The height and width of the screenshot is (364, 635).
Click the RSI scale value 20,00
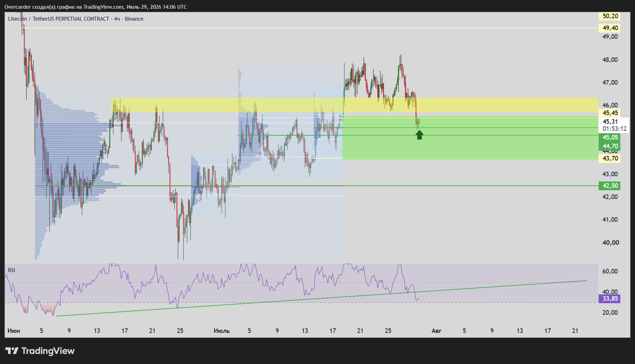pyautogui.click(x=610, y=313)
